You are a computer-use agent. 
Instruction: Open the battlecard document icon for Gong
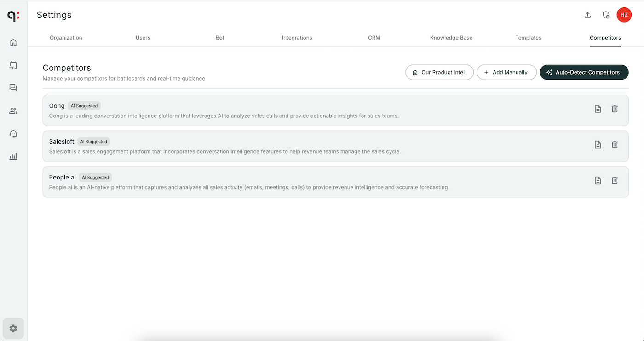[598, 109]
